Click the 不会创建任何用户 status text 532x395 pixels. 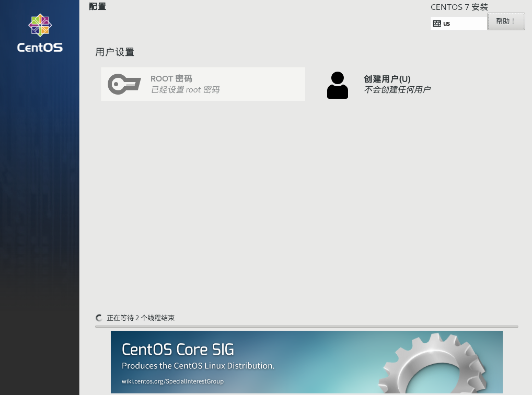pyautogui.click(x=397, y=90)
